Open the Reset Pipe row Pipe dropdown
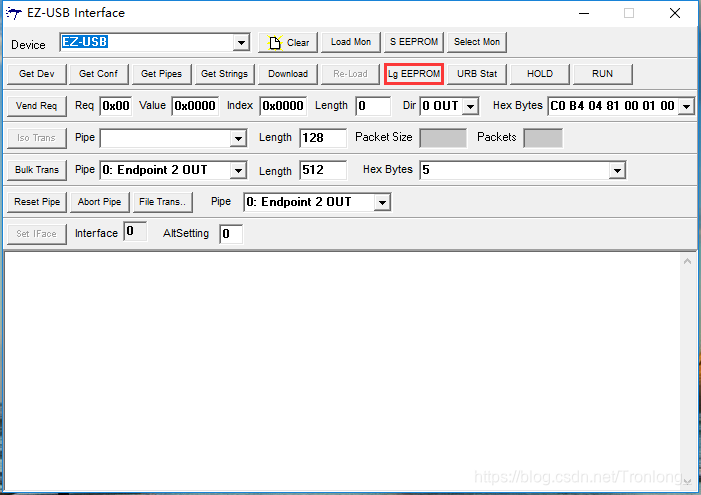The width and height of the screenshot is (701, 495). pyautogui.click(x=382, y=202)
